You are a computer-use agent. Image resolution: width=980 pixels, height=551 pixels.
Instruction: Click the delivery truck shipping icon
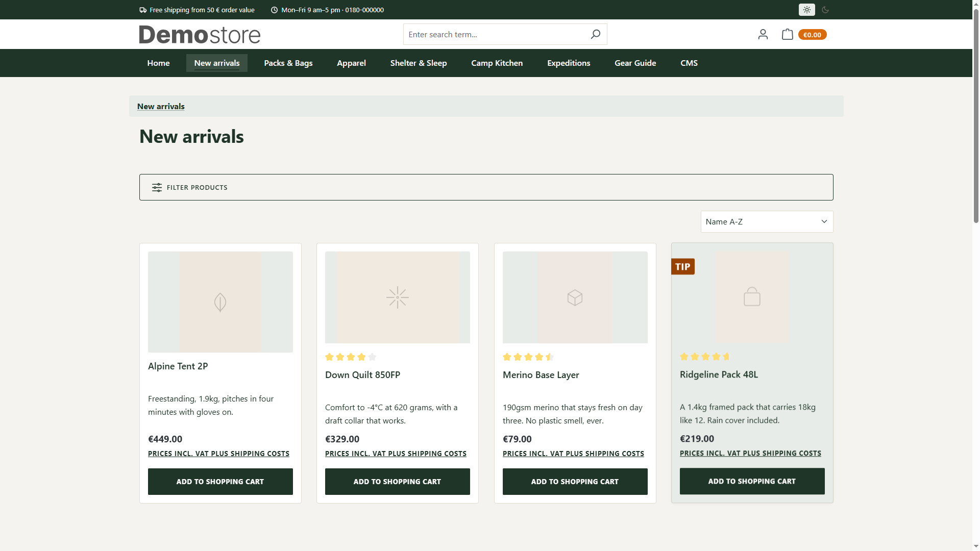point(143,10)
